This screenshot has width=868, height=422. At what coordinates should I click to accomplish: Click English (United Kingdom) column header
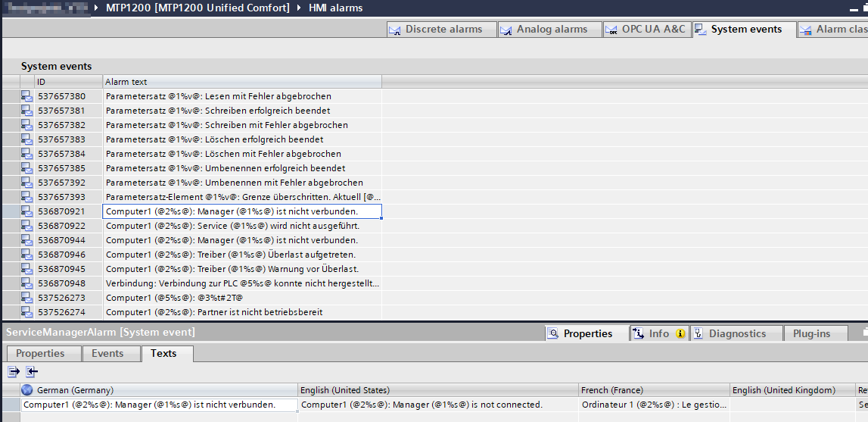(x=793, y=390)
